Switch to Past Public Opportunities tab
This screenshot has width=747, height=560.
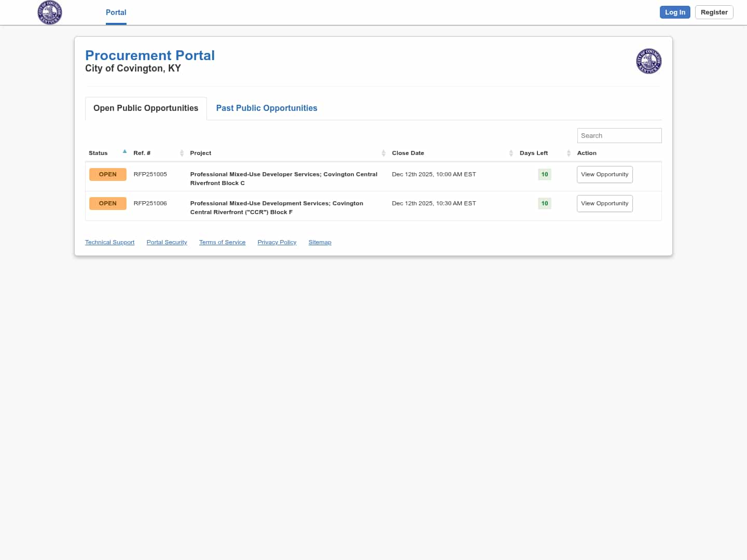[267, 108]
